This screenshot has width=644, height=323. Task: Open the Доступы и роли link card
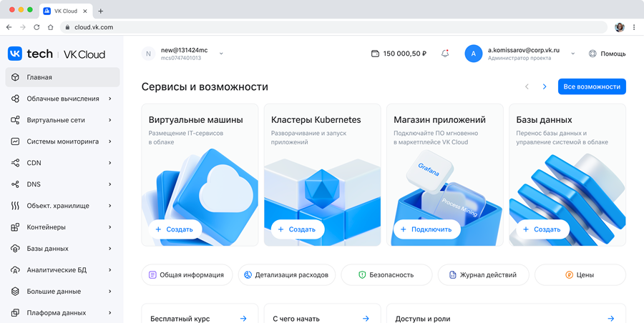point(506,314)
